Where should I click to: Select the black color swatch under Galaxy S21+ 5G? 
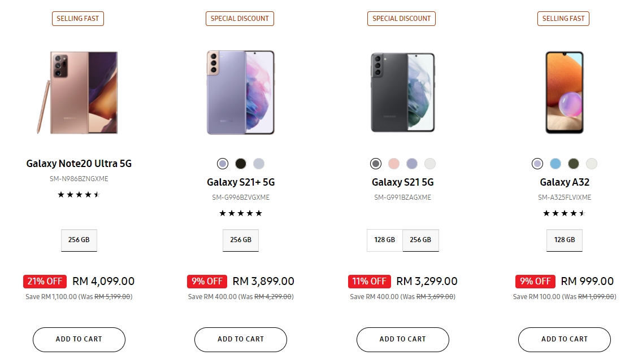[x=240, y=163]
